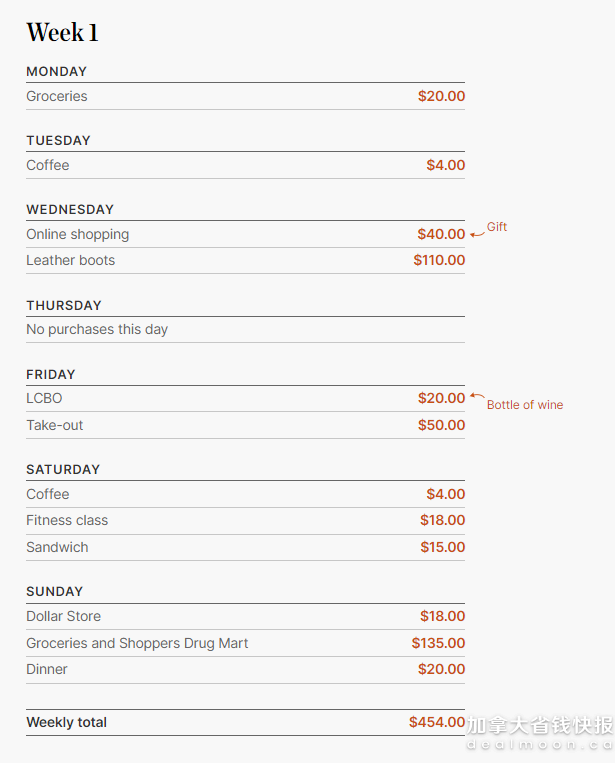Select the Take-out $50.00 amount
The image size is (615, 763).
(441, 425)
